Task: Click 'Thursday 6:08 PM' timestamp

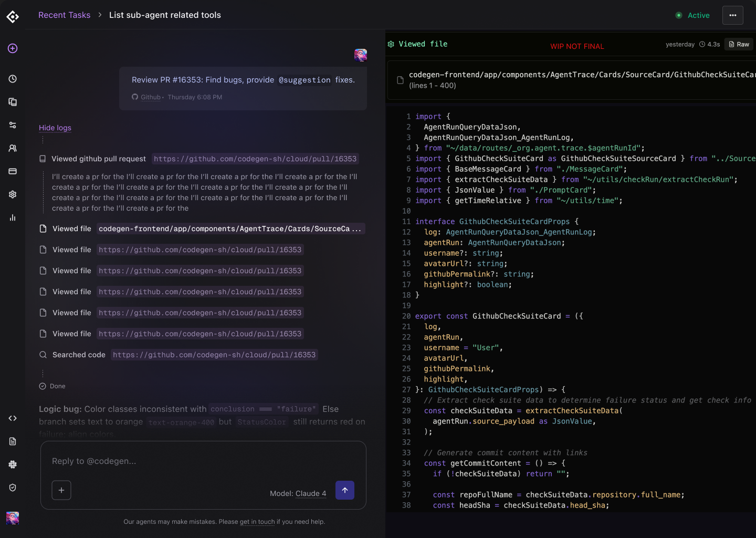Action: click(x=195, y=97)
